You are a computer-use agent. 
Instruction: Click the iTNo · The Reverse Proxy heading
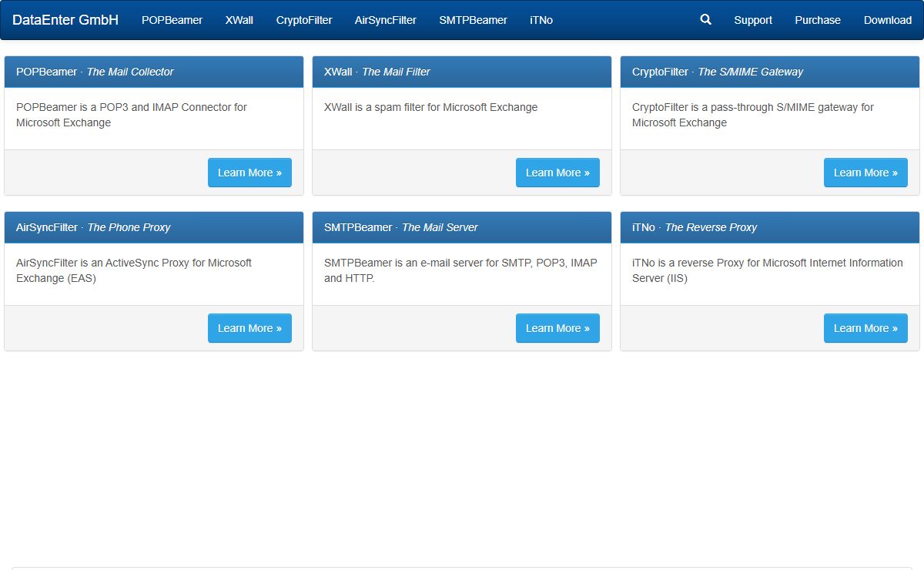695,227
